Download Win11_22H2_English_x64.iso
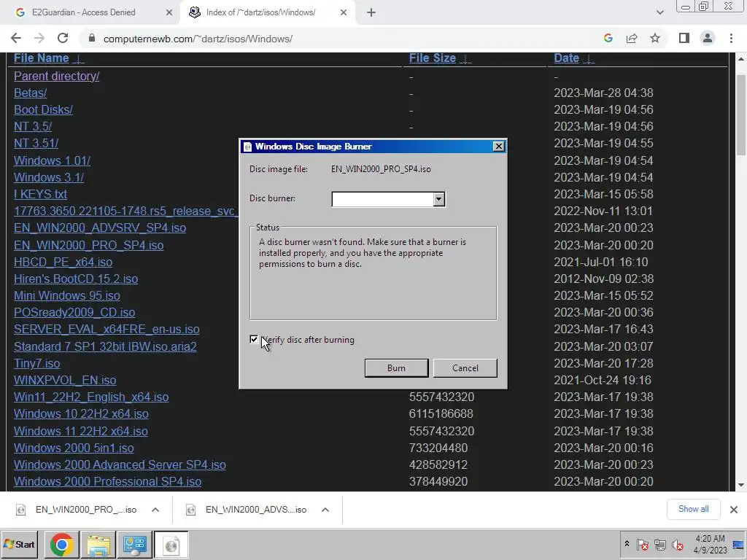 [91, 397]
